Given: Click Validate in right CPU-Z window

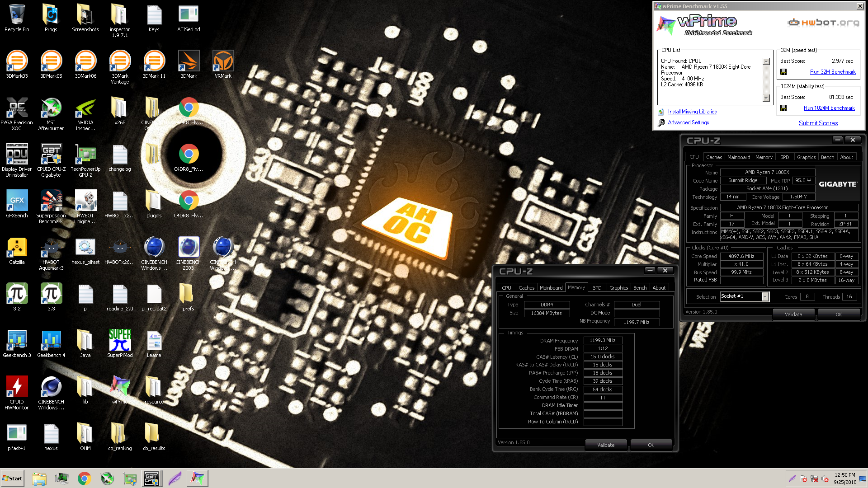Looking at the screenshot, I should pos(793,314).
